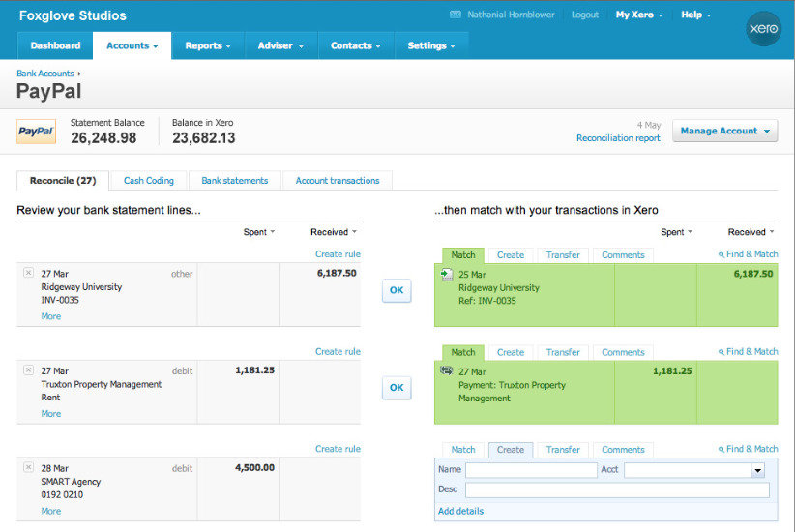Sort statement lines by Received

pos(334,232)
